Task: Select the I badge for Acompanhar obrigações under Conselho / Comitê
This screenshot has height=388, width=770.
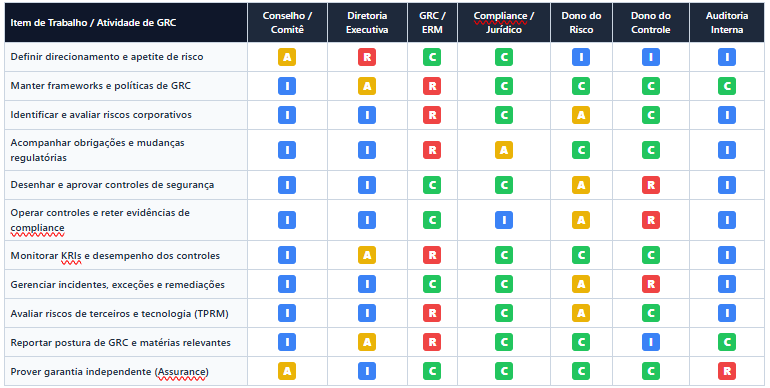Action: pyautogui.click(x=287, y=150)
